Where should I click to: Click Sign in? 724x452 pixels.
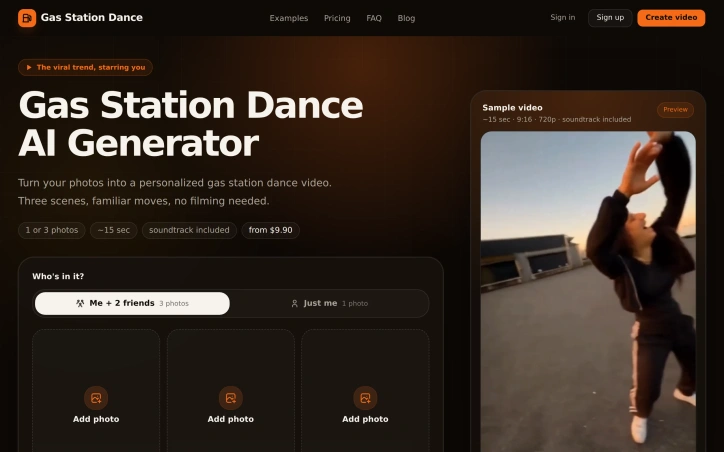(x=563, y=18)
